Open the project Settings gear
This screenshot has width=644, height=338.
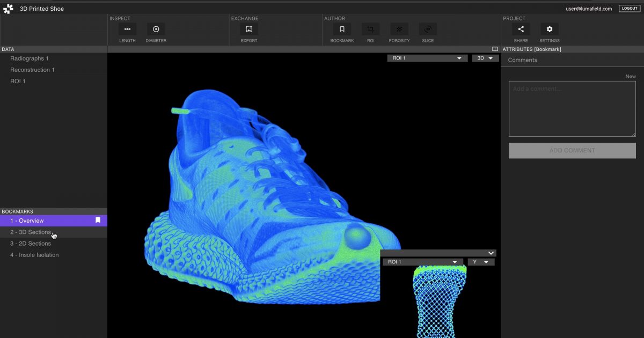point(549,30)
